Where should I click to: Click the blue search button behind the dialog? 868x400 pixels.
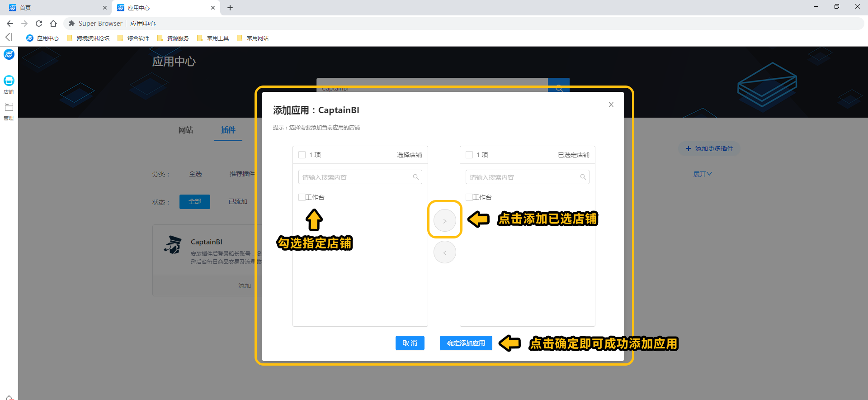point(559,85)
